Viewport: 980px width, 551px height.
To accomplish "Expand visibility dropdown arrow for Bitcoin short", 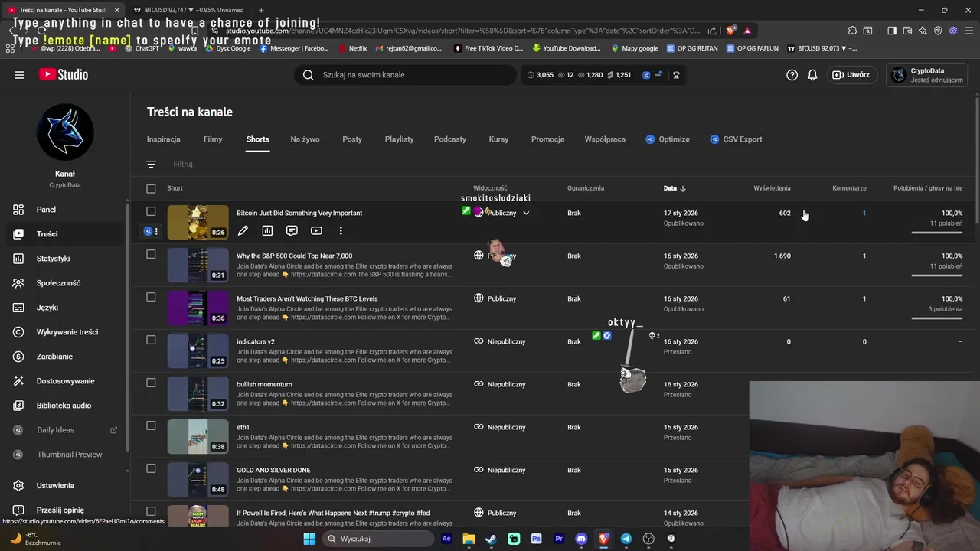I will [526, 213].
